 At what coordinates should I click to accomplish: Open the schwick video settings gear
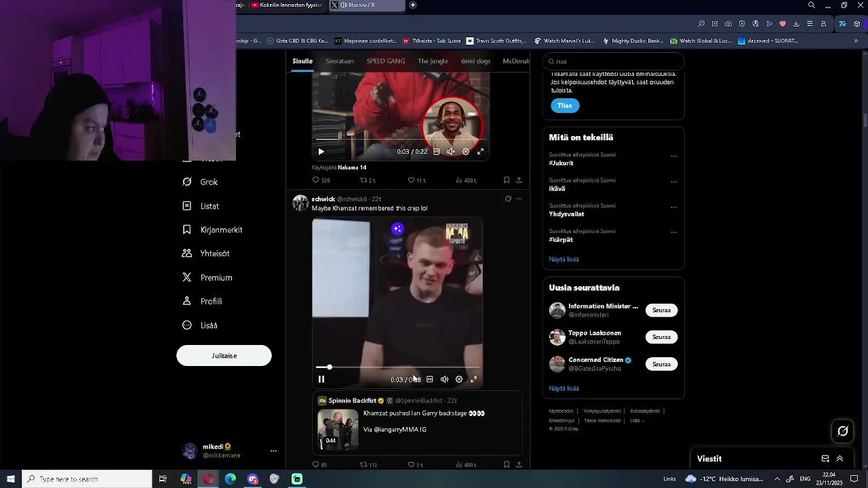459,380
